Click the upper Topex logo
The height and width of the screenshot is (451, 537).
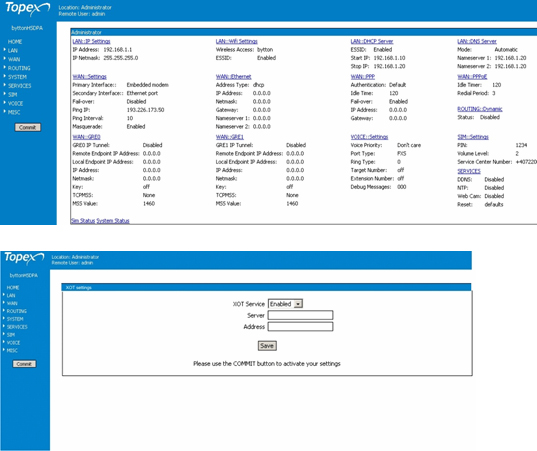point(27,9)
